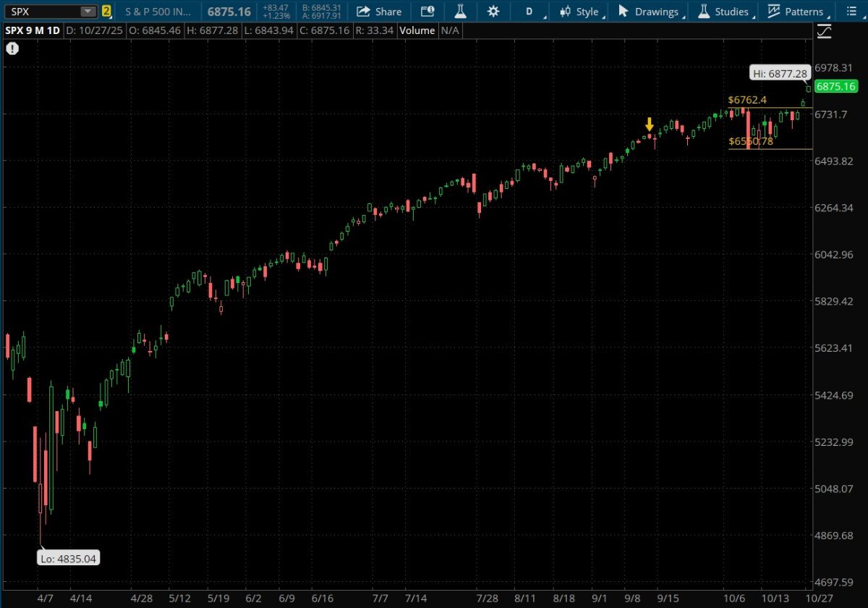Click the Hi: 6877.28 price bubble
The image size is (868, 608).
[x=779, y=74]
